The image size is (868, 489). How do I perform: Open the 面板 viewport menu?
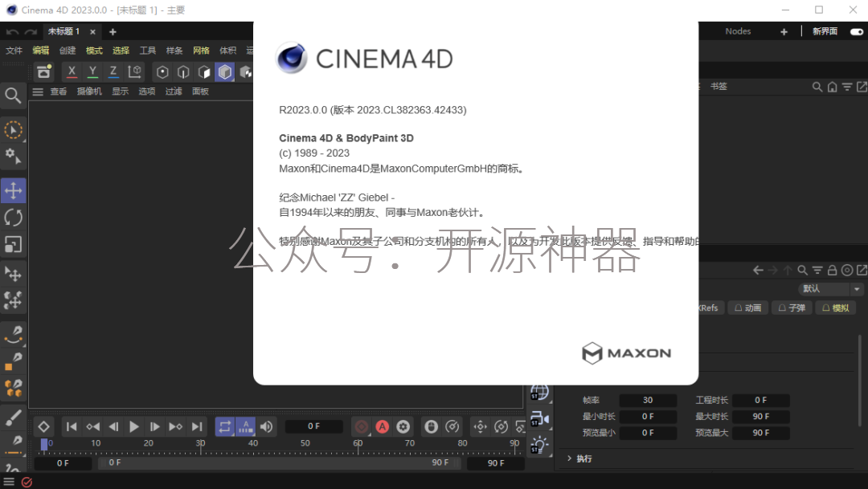(x=200, y=92)
